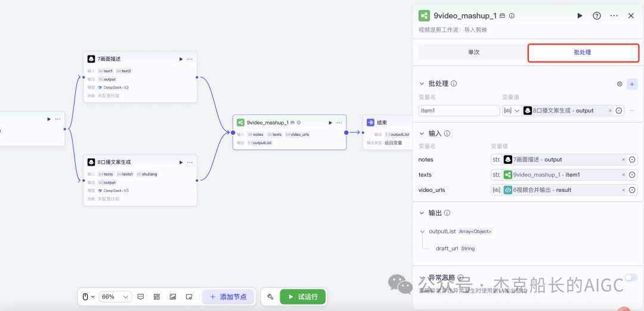Click the item1 variable name field
Viewport: 644px width, 311px height.
[x=459, y=111]
